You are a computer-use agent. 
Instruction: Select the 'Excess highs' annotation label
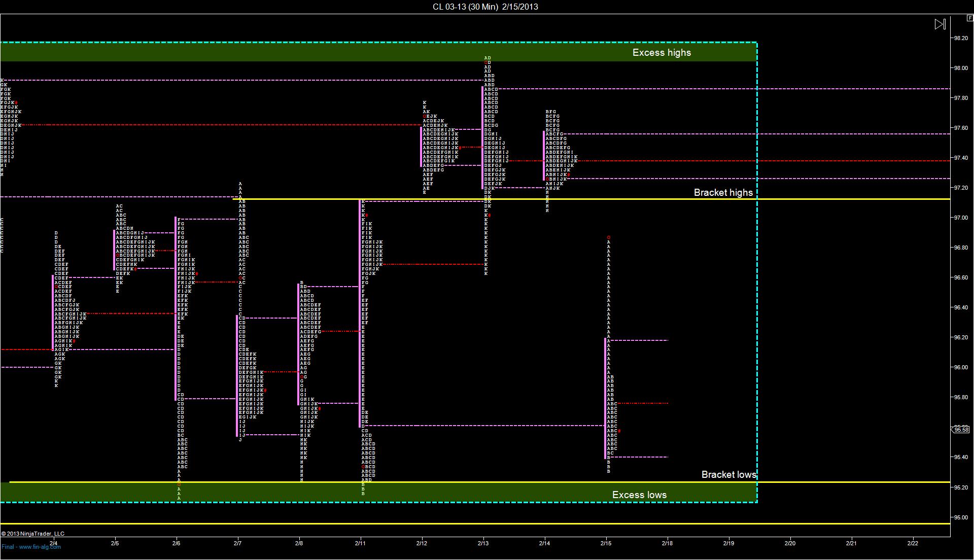click(x=662, y=52)
